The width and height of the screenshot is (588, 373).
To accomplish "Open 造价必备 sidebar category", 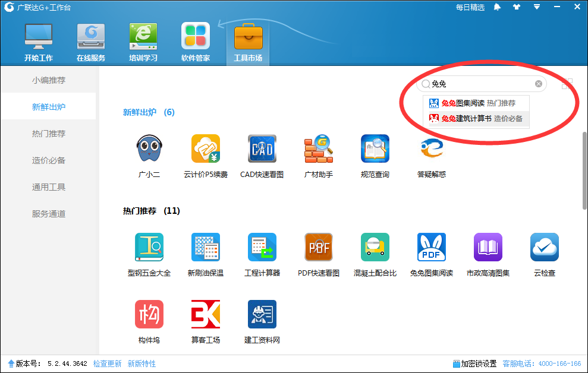I will 48,160.
